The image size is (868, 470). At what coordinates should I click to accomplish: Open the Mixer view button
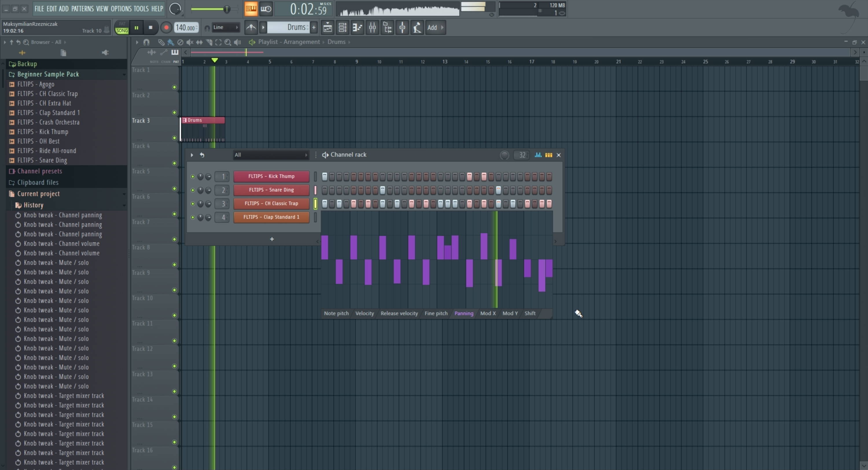(372, 28)
